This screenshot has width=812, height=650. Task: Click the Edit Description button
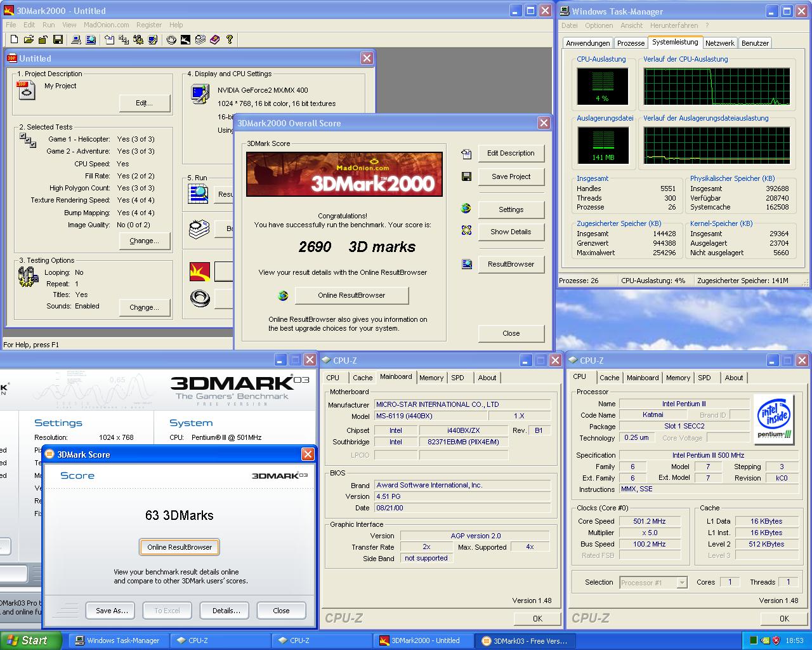pyautogui.click(x=511, y=153)
